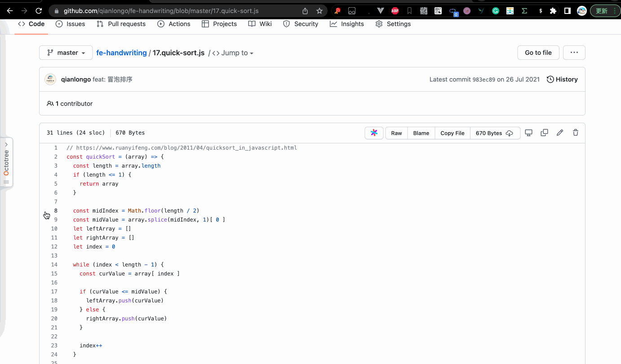Switch to the Issues tab

click(70, 24)
